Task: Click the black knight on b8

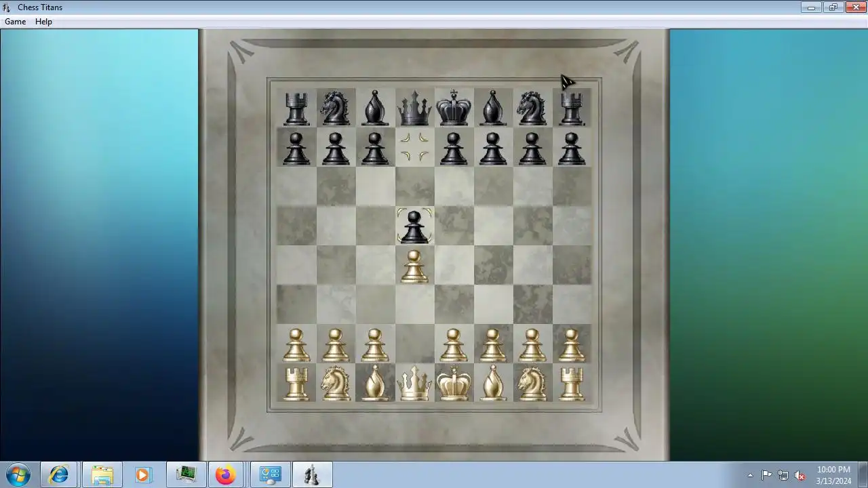Action: pos(336,108)
